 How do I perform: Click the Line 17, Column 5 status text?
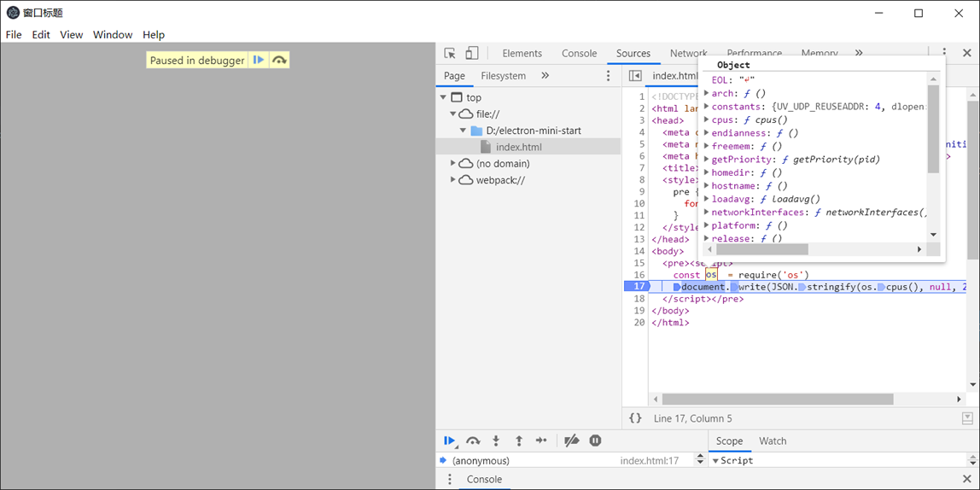692,418
